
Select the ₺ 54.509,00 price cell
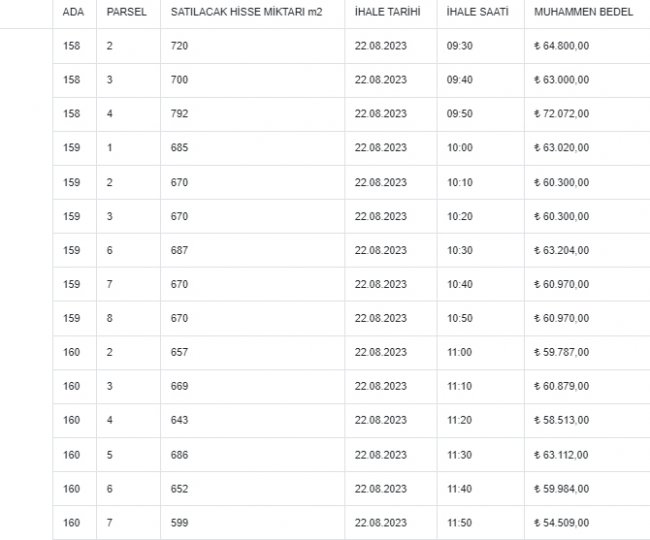click(563, 522)
